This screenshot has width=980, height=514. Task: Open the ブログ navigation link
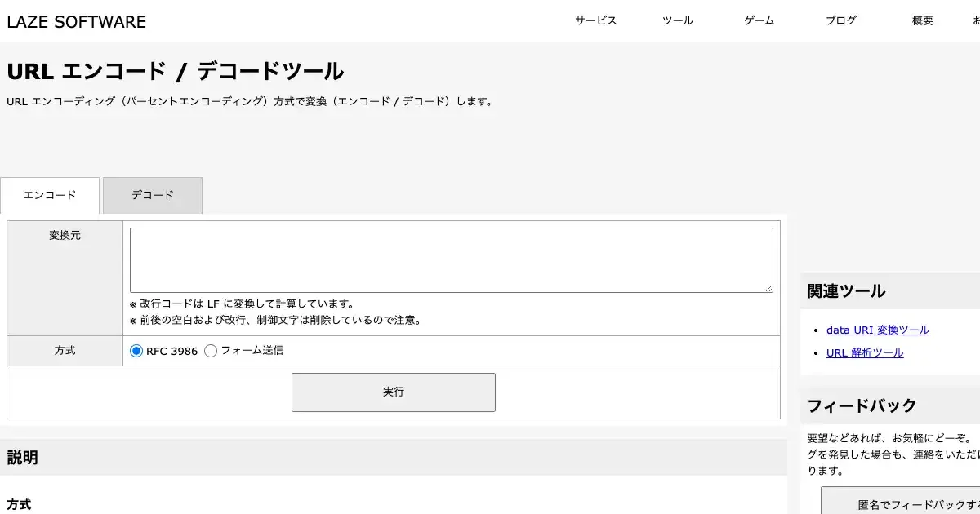tap(840, 21)
